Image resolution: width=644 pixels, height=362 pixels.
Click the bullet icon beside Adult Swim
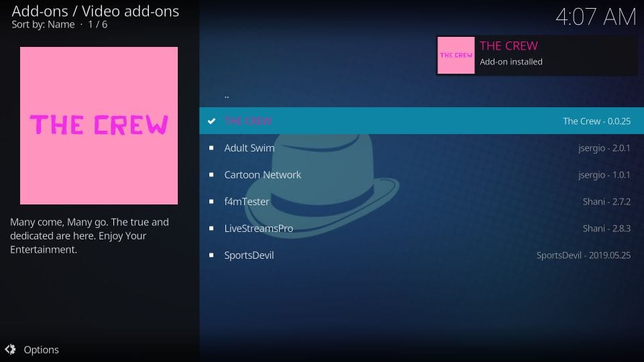[x=211, y=147]
